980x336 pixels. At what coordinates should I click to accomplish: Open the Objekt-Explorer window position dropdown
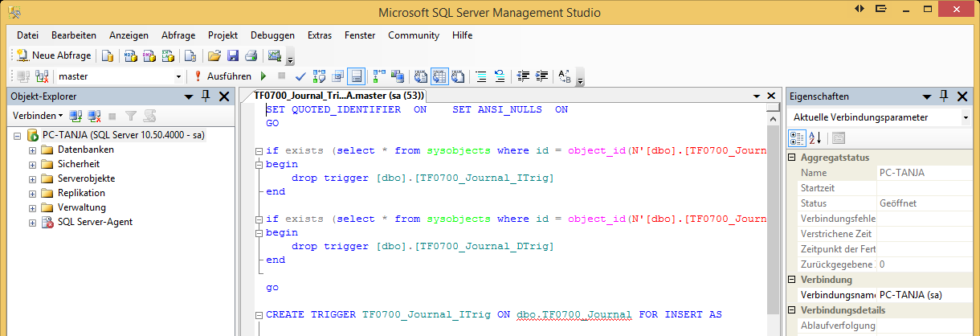190,96
